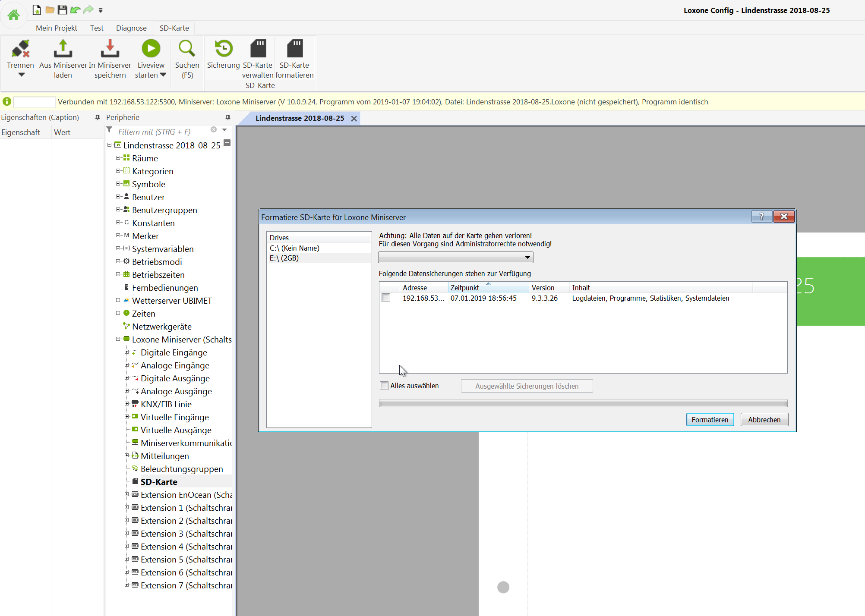Open the Liveview starten dropdown arrow
The image size is (865, 616).
(163, 75)
